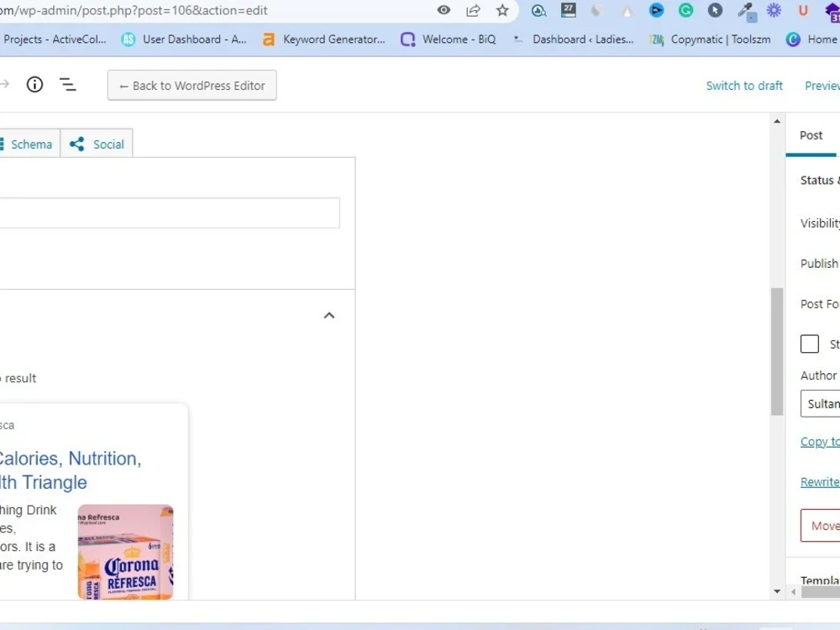Open the Projects - ActiveCol... bookmark
Screen dimensions: 840x630
[54, 39]
